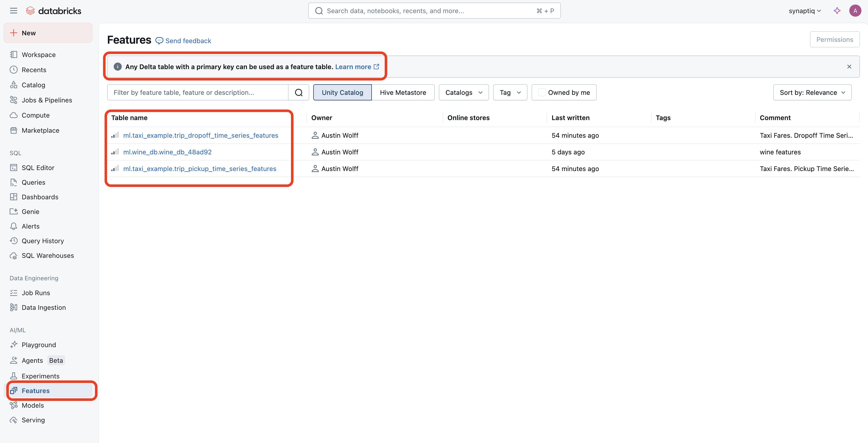Open ml.wine_db.wine_db_48ad92 feature table

coord(167,152)
